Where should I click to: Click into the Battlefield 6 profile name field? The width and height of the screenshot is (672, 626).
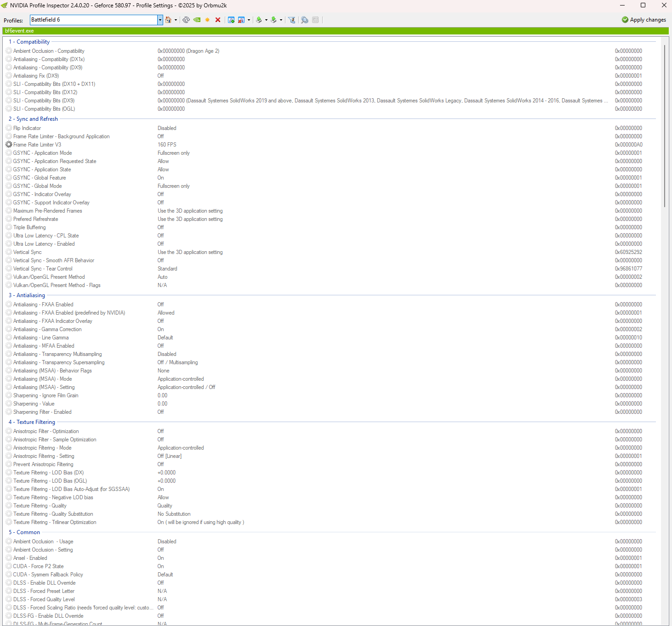point(94,20)
